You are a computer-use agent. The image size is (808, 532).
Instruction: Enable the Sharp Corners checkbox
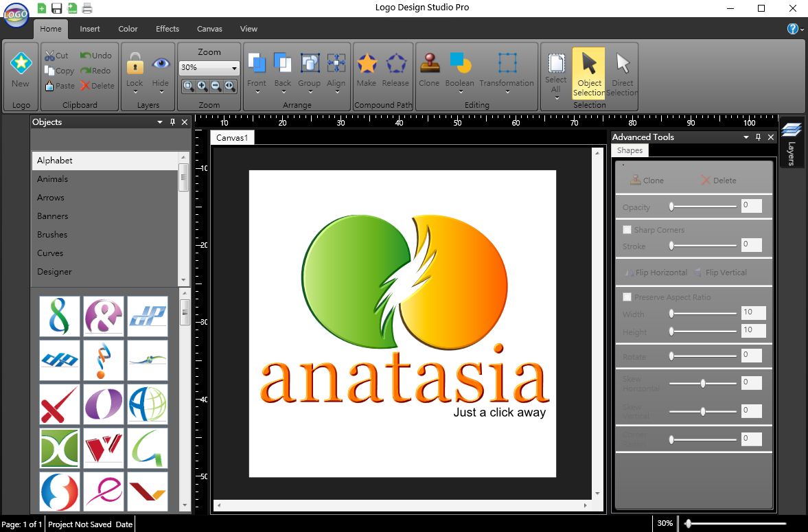627,230
